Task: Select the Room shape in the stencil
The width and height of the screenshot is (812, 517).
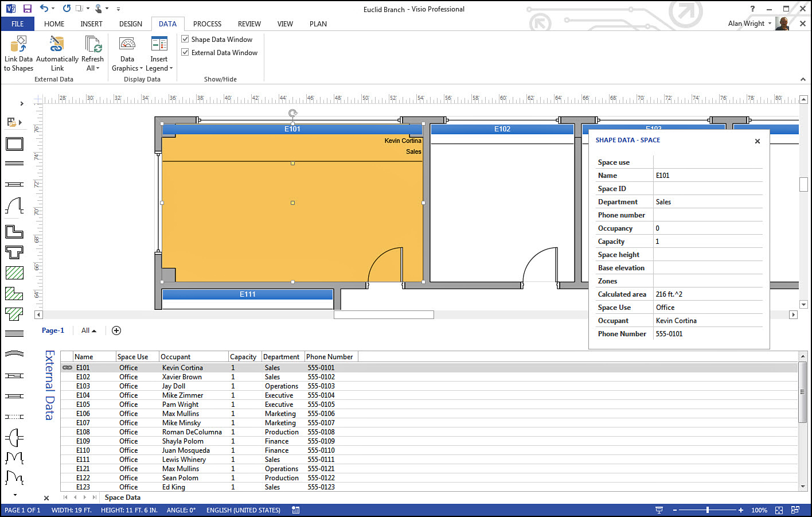Action: 14,143
